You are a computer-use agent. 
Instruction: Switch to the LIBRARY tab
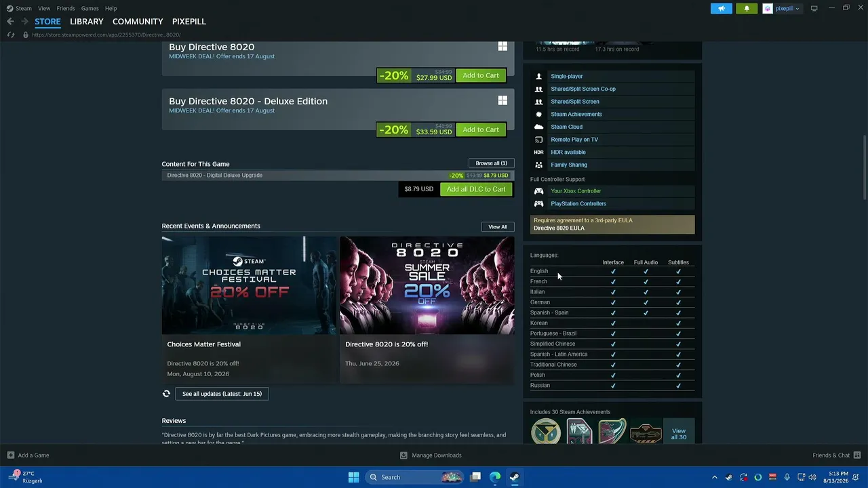tap(87, 22)
